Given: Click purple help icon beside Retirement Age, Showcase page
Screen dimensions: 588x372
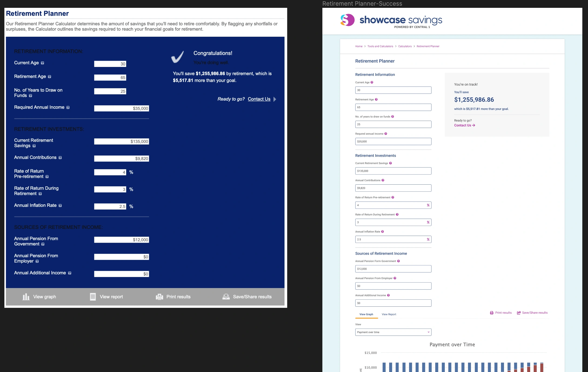Looking at the screenshot, I should 376,99.
